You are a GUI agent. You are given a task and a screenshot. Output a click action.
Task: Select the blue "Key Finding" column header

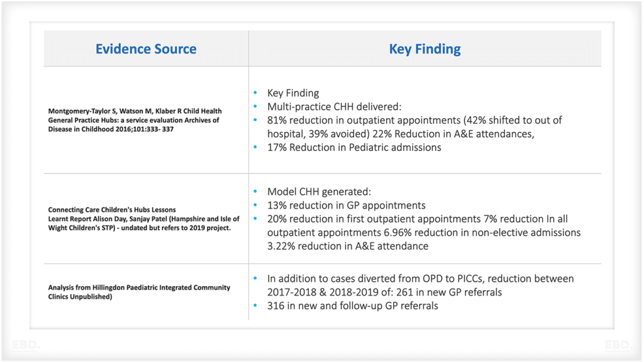425,49
